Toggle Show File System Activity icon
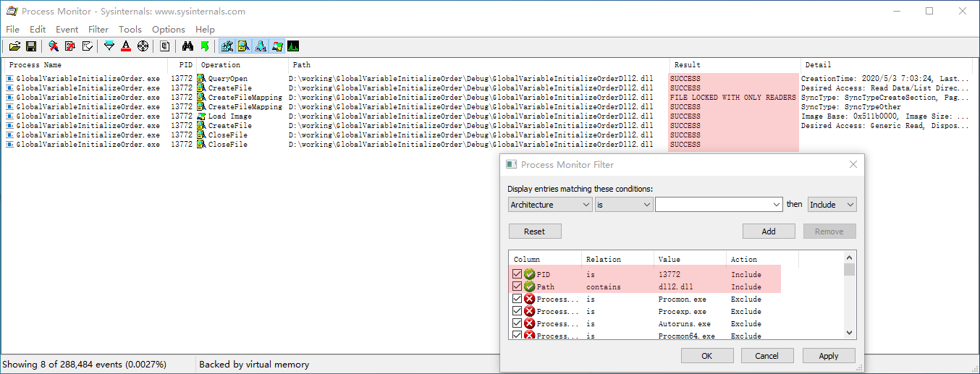 pyautogui.click(x=244, y=46)
